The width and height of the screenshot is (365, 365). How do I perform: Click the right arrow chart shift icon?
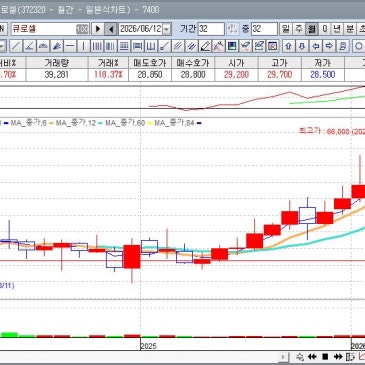tap(329, 46)
